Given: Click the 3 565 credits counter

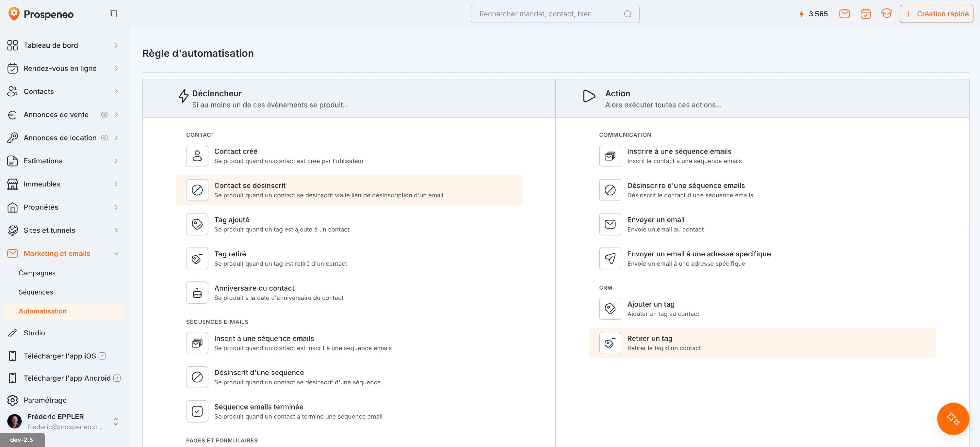Looking at the screenshot, I should 818,14.
